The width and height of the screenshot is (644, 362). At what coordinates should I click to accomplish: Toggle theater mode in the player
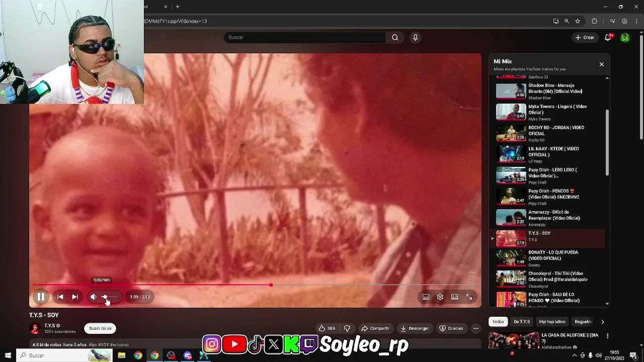pyautogui.click(x=455, y=297)
